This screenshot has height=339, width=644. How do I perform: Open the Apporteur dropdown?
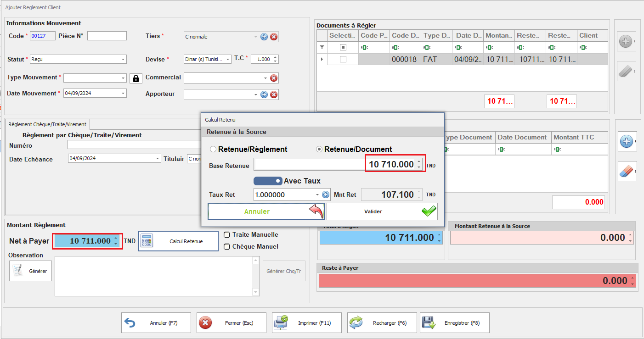point(256,94)
